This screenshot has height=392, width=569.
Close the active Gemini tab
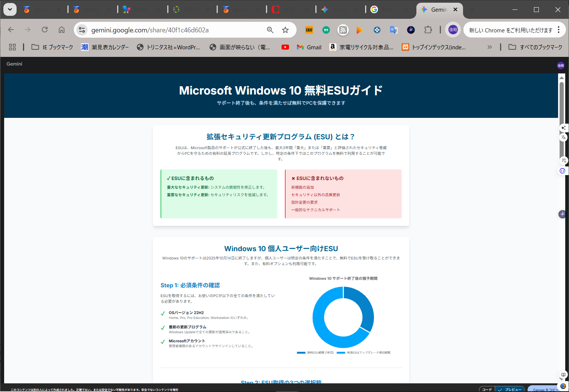click(x=456, y=9)
